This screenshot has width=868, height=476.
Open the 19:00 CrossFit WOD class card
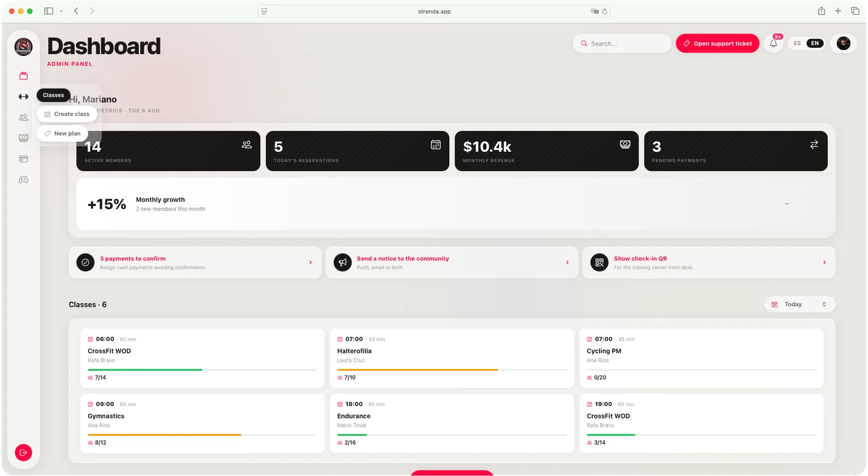pos(701,423)
